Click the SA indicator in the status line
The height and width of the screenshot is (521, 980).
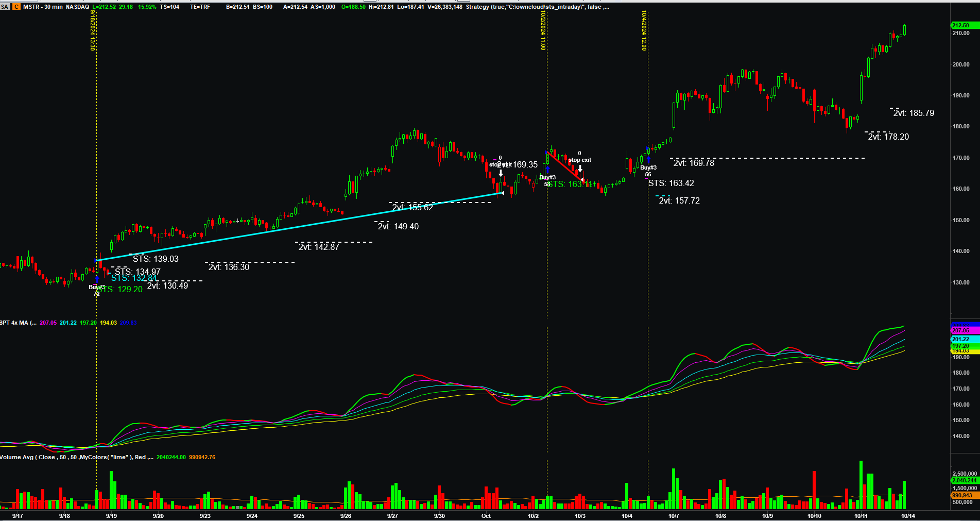pyautogui.click(x=5, y=7)
